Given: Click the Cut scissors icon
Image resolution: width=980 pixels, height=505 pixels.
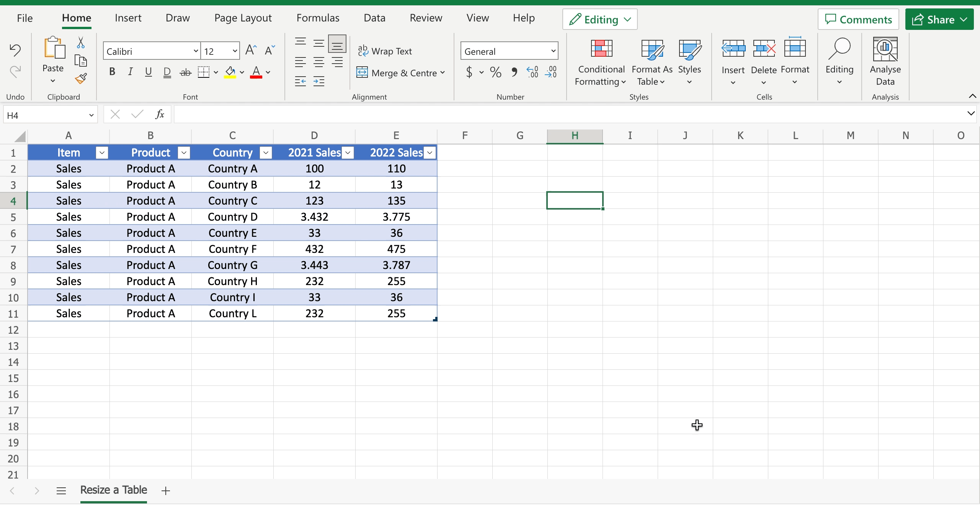Looking at the screenshot, I should click(x=80, y=42).
